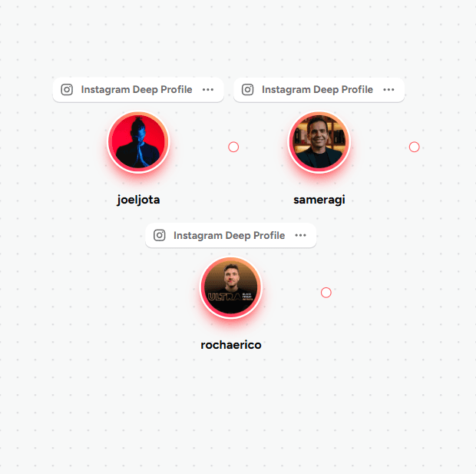Click the output connector right of sameragi
Viewport: 476px width, 474px height.
[x=415, y=147]
